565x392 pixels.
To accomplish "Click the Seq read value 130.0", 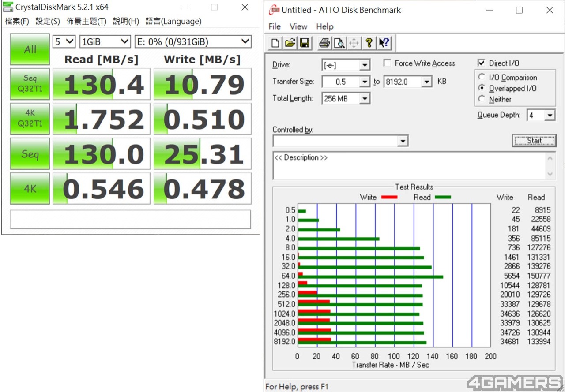I will tap(102, 153).
